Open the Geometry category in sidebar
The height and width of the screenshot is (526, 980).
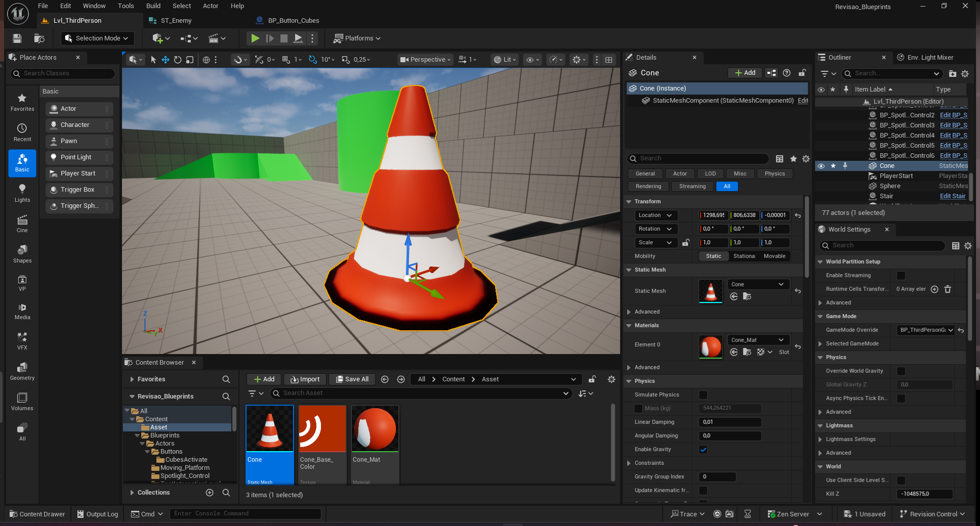coord(22,371)
